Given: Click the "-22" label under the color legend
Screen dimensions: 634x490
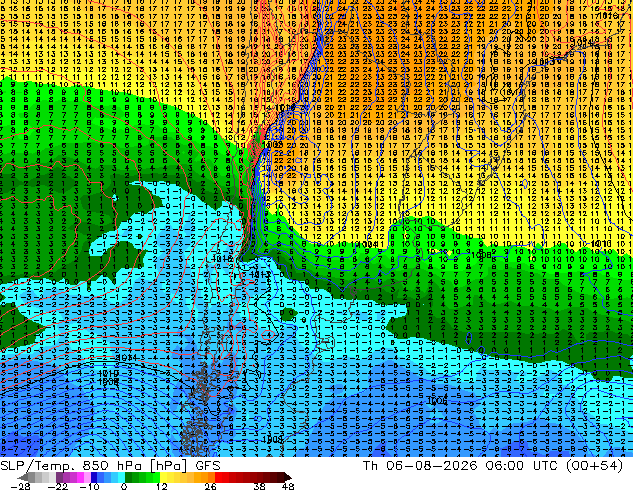Looking at the screenshot, I should click(58, 486).
